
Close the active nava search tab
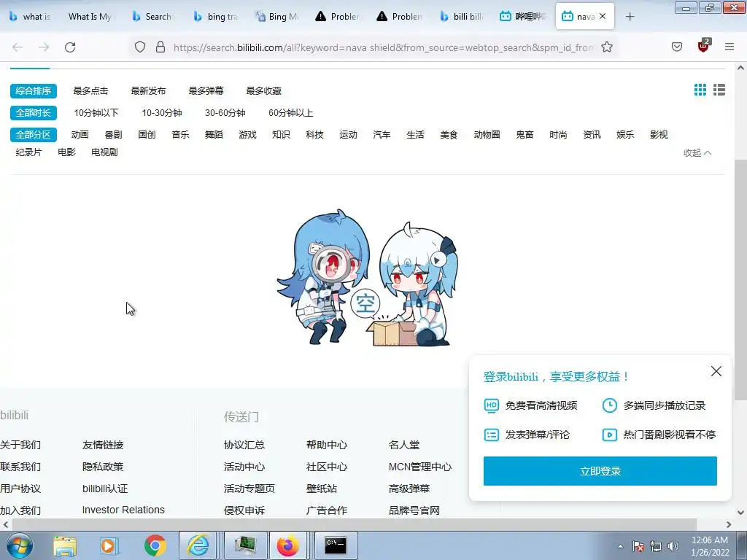click(603, 16)
